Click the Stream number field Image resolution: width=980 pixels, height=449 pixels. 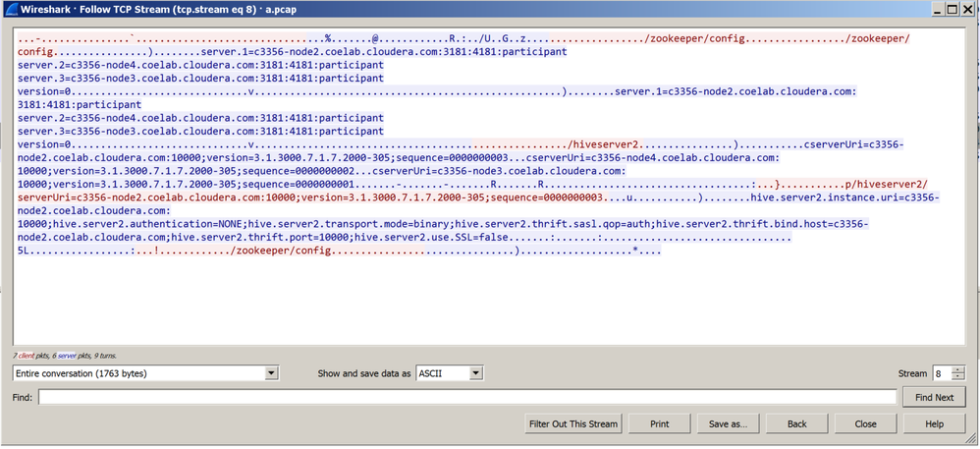(942, 373)
